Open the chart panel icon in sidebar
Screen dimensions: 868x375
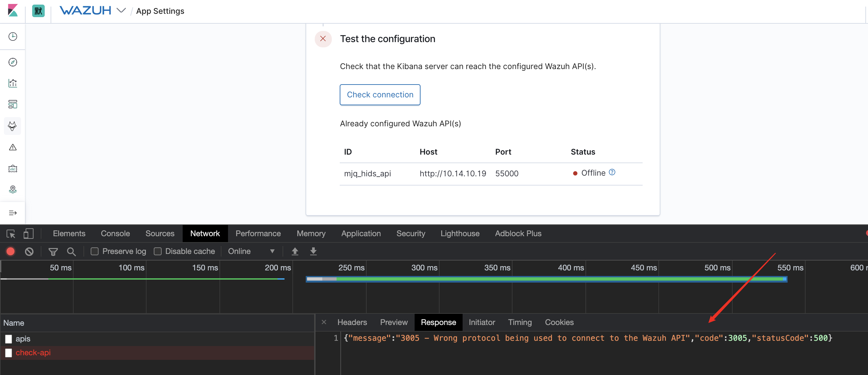click(x=13, y=169)
